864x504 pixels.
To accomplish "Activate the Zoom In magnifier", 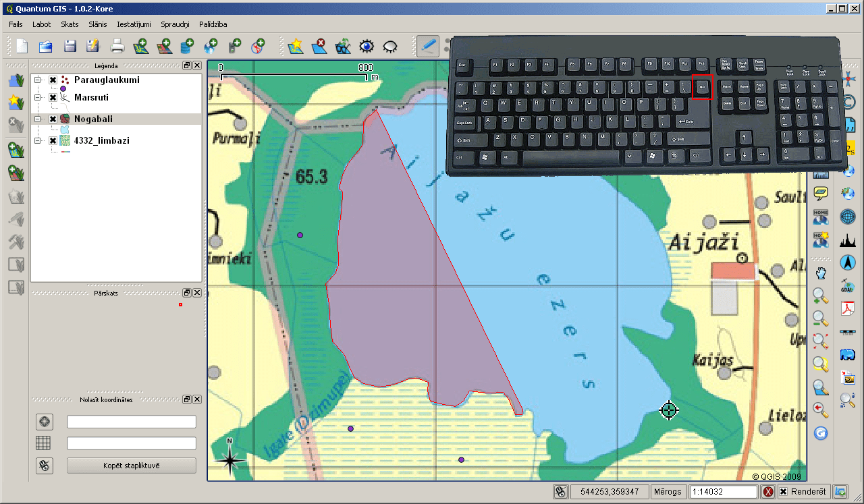I will pyautogui.click(x=821, y=296).
